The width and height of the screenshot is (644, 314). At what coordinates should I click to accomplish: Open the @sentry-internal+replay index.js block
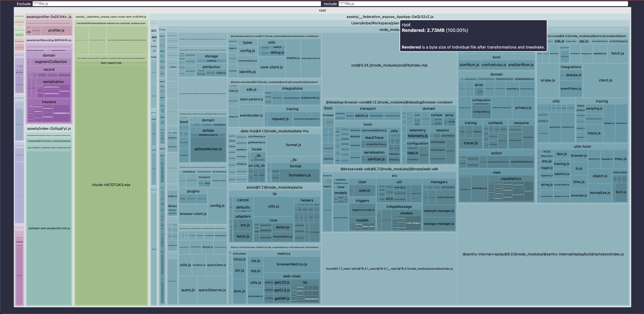pos(543,254)
